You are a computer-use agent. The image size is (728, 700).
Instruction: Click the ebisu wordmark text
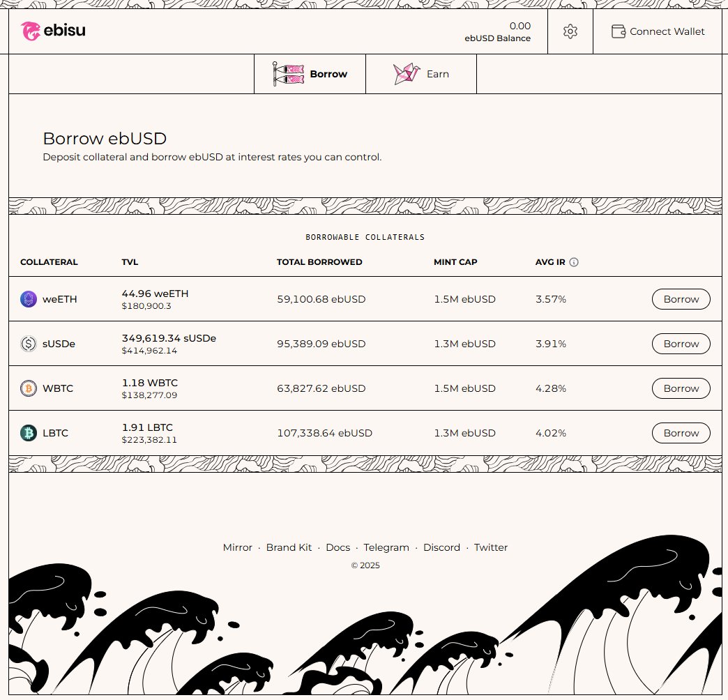[x=65, y=31]
